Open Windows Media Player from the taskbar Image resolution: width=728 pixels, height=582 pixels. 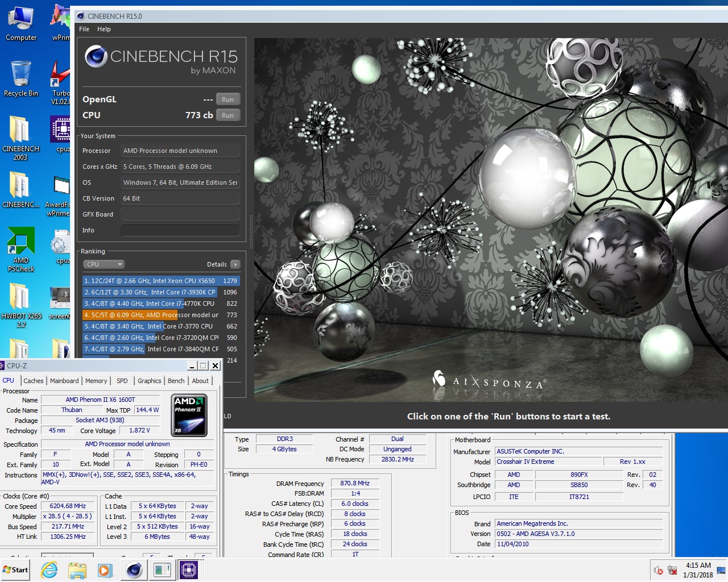(105, 570)
